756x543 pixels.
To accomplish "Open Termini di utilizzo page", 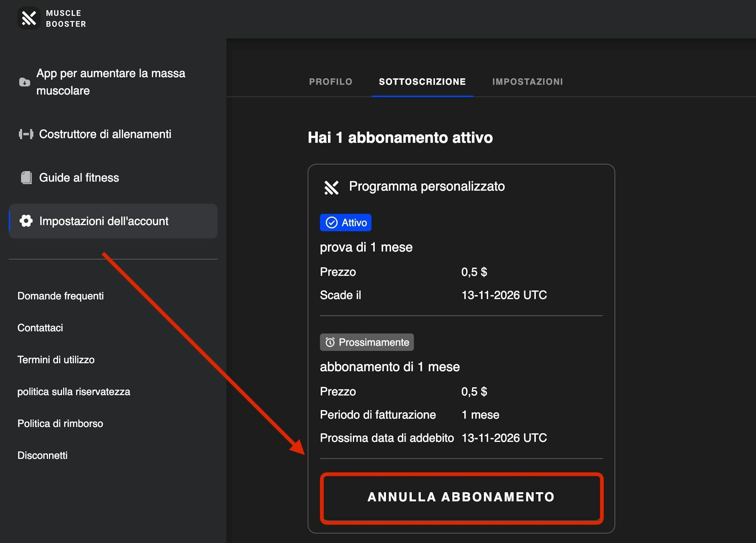I will pyautogui.click(x=56, y=360).
